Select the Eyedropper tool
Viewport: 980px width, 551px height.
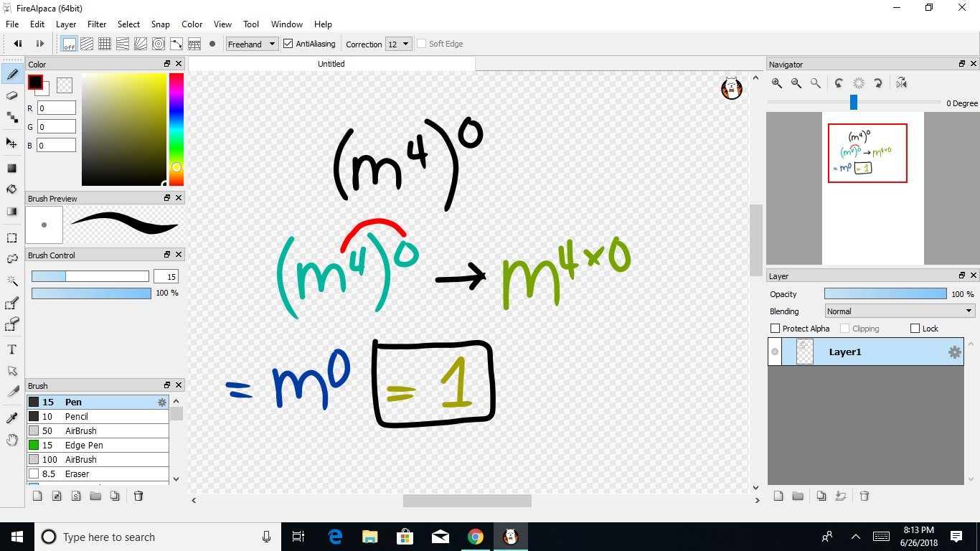(12, 418)
